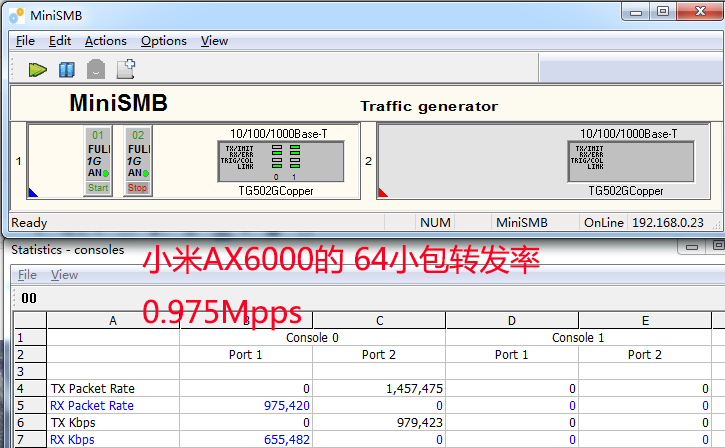Open the View menu in MiniSMB
Screen dimensions: 725x448
tap(214, 41)
